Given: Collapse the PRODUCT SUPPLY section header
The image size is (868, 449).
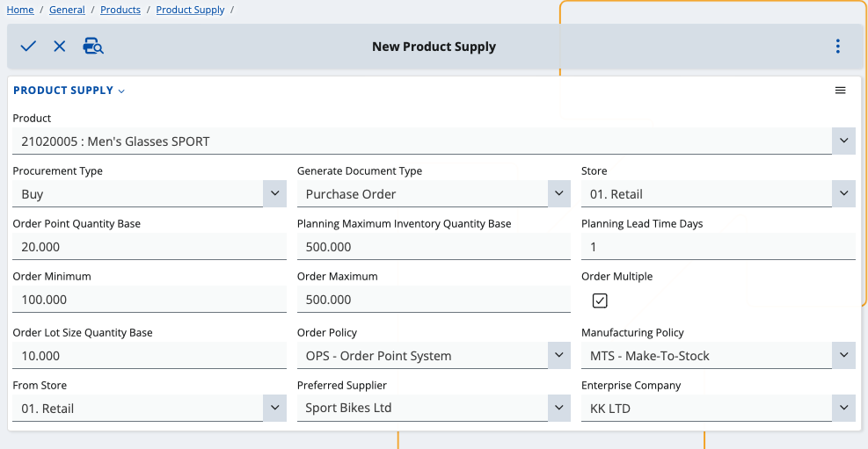Looking at the screenshot, I should tap(69, 91).
